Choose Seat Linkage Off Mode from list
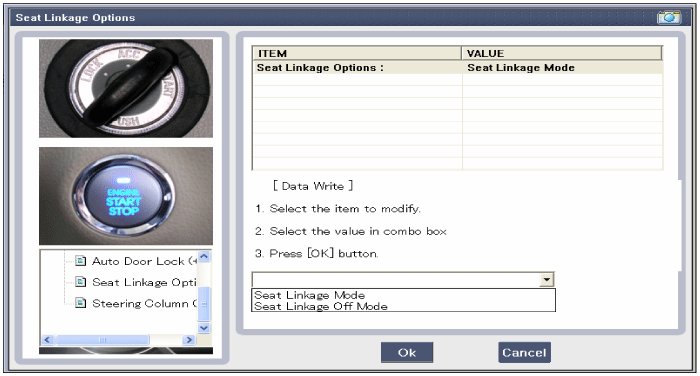700x376 pixels. coord(321,306)
